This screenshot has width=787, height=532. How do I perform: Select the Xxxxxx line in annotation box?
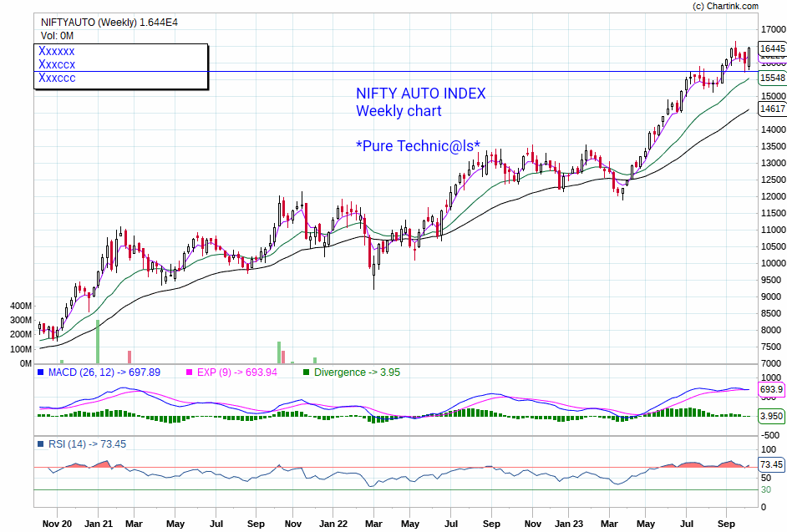pos(57,51)
